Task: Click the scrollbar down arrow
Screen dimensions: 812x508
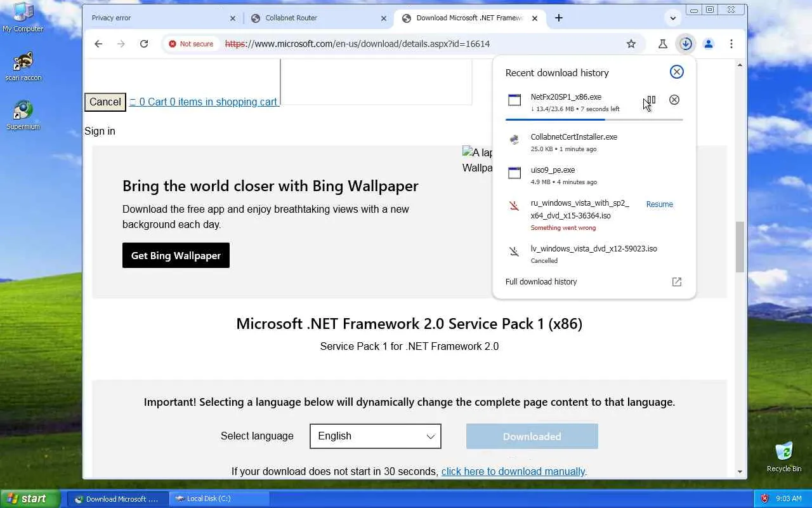Action: [740, 472]
